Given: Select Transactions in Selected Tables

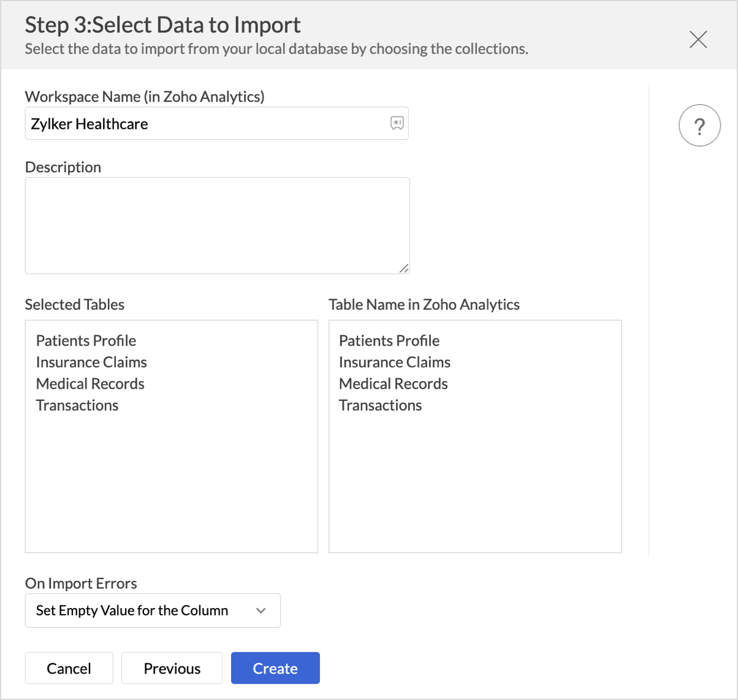Looking at the screenshot, I should pyautogui.click(x=77, y=405).
